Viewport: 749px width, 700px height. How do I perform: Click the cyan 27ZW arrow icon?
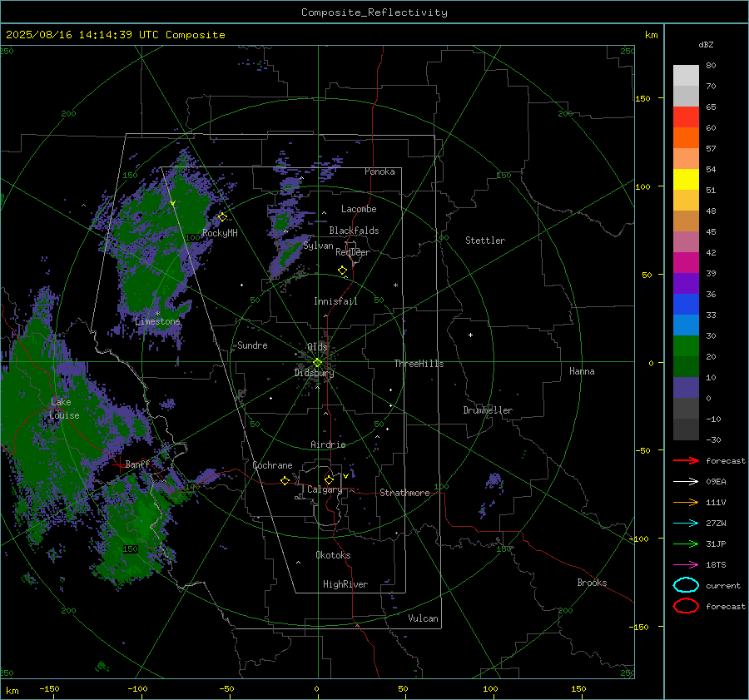pyautogui.click(x=686, y=524)
